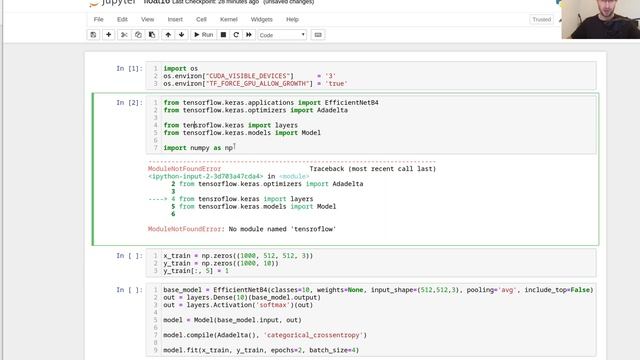
Task: Select the In [2] cell prompt
Action: coord(129,102)
